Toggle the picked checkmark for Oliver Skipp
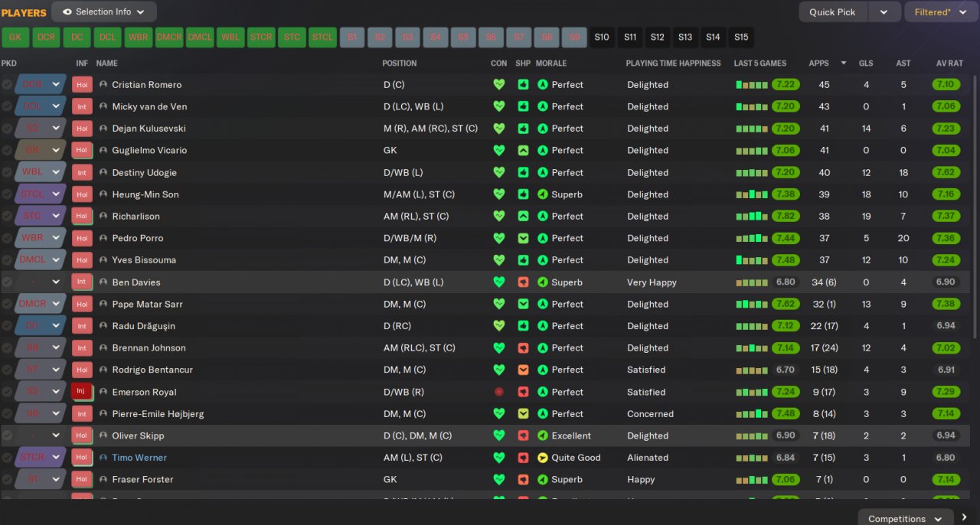This screenshot has height=525, width=980. point(7,435)
